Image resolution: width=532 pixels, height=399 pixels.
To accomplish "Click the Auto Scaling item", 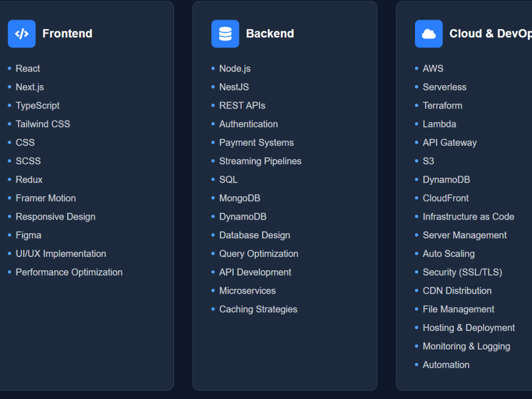I will (449, 254).
